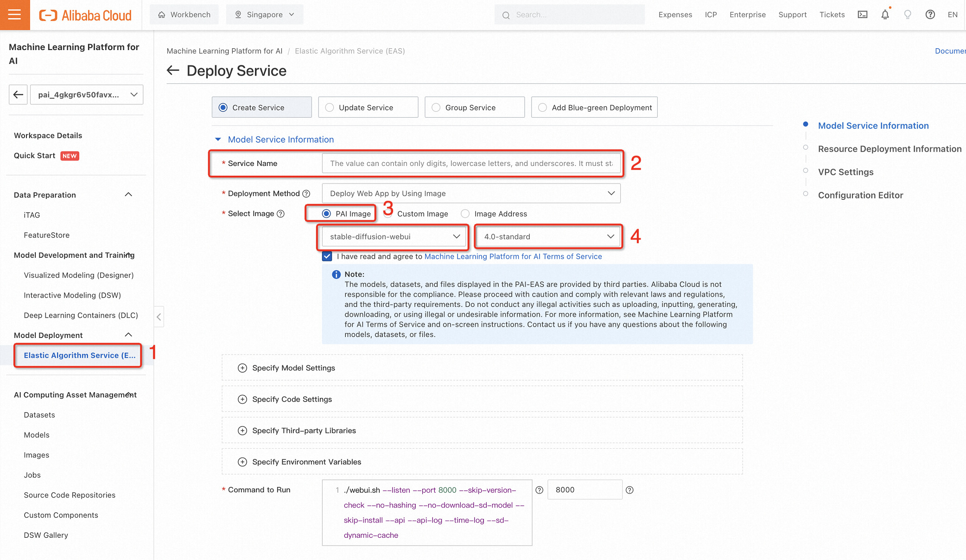Click help icon next to Command to Run box
This screenshot has width=966, height=560.
point(539,490)
